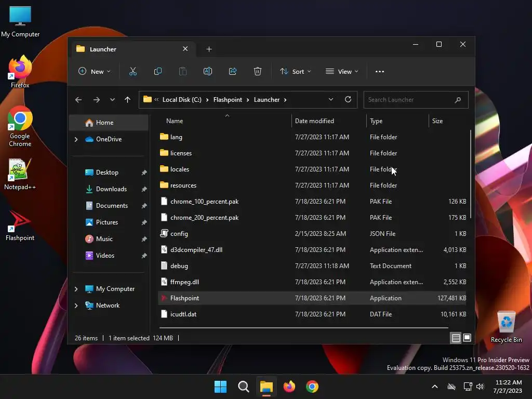532x399 pixels.
Task: Open the volume tray icon
Action: (480, 387)
